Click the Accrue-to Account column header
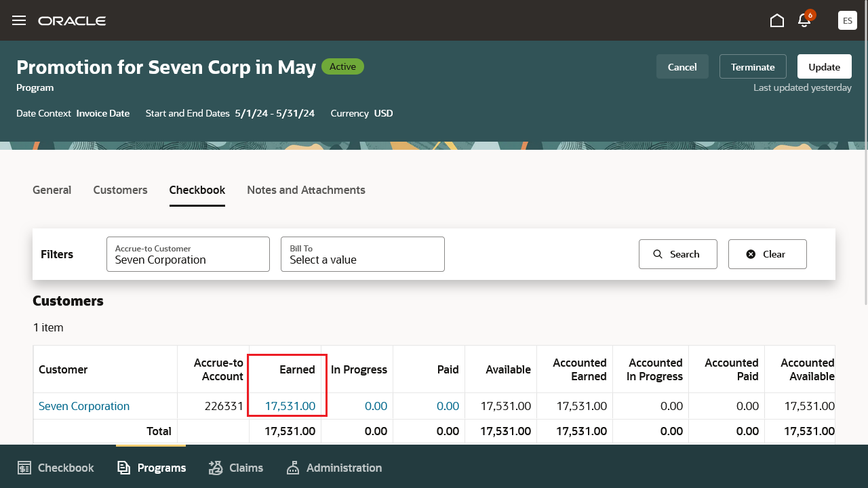Image resolution: width=868 pixels, height=488 pixels. (x=214, y=369)
